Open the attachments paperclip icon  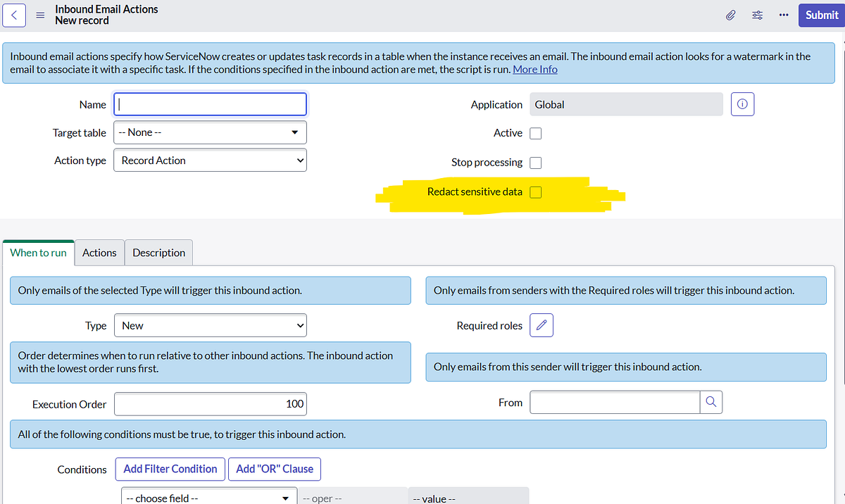tap(730, 14)
